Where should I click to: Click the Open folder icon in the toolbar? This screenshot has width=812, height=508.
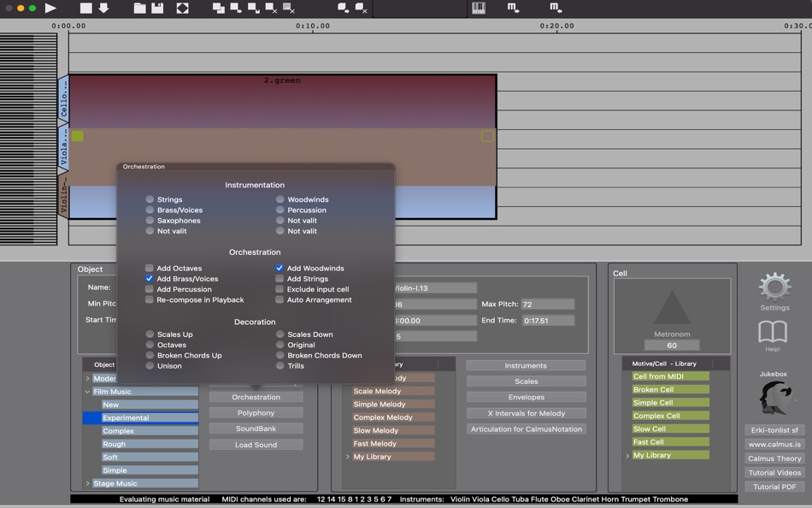pyautogui.click(x=139, y=9)
